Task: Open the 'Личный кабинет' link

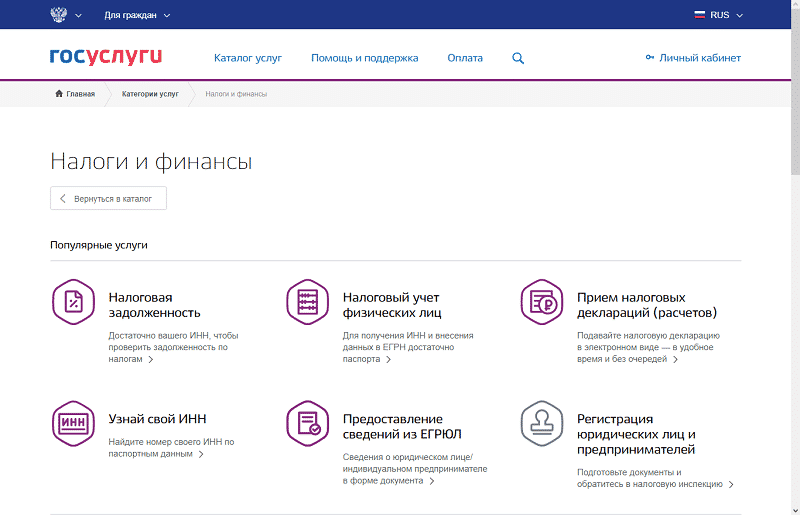Action: point(699,58)
